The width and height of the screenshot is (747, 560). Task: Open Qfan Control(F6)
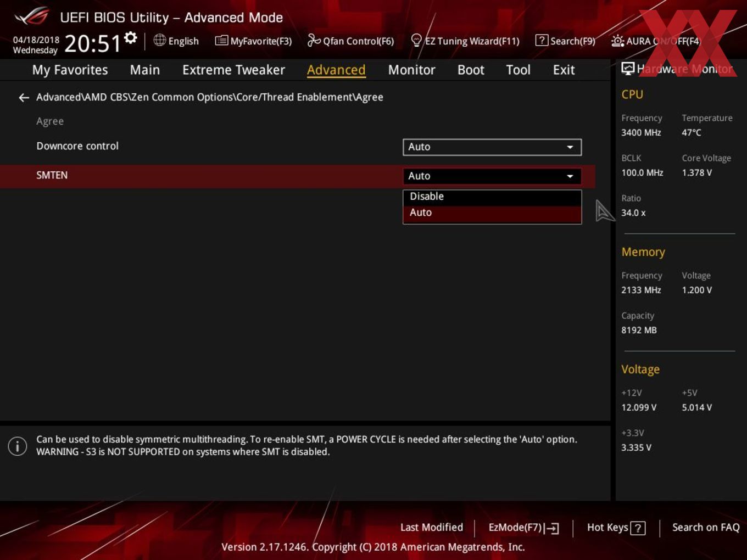(350, 41)
